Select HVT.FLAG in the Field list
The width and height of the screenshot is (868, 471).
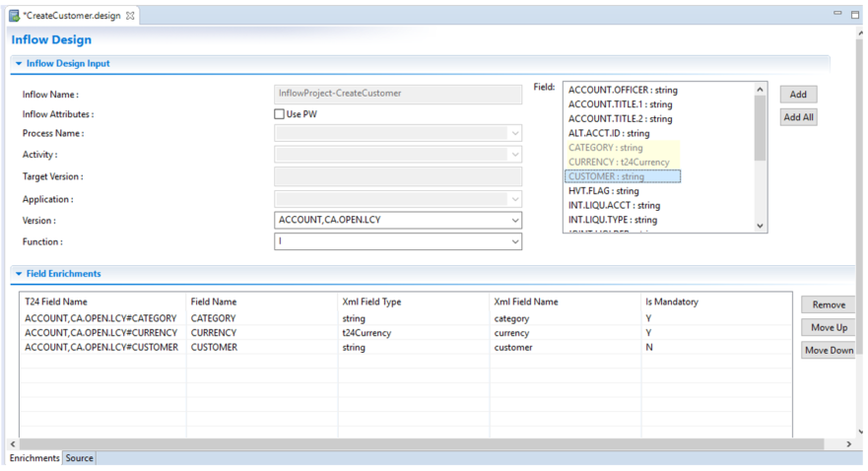[x=603, y=191]
